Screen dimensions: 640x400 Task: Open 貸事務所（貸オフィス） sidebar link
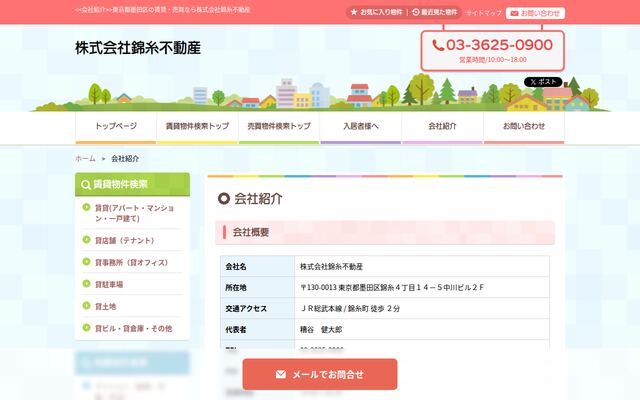coord(131,262)
